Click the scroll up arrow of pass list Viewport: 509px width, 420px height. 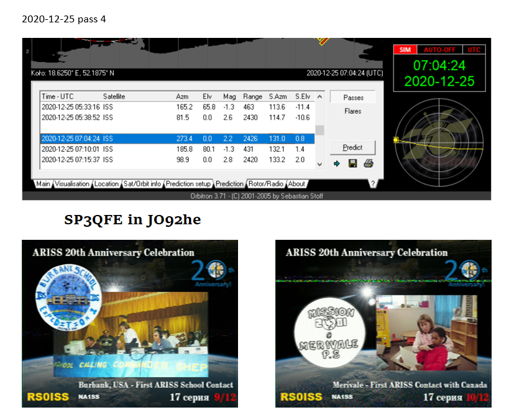pos(319,97)
